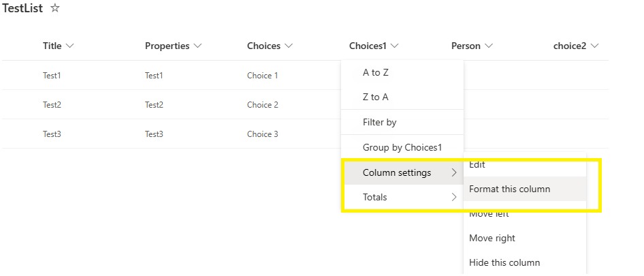Click the favorite star next to TestList

(x=55, y=8)
